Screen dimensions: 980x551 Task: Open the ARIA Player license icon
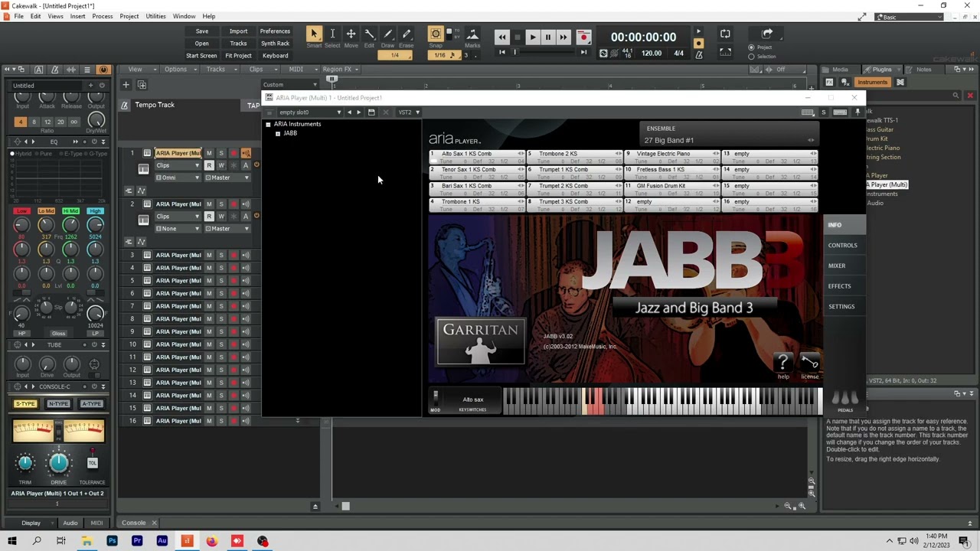pos(809,362)
